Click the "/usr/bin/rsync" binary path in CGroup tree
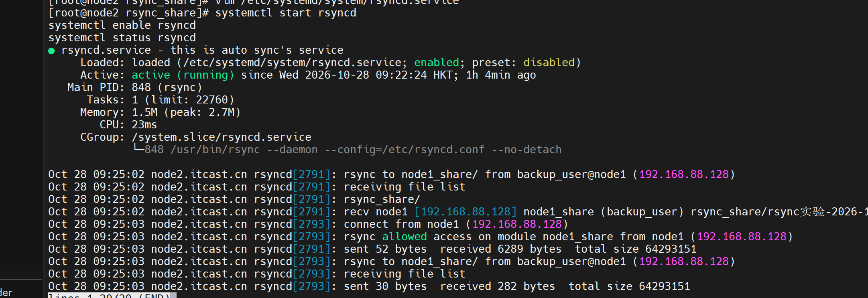The width and height of the screenshot is (868, 298). point(215,150)
